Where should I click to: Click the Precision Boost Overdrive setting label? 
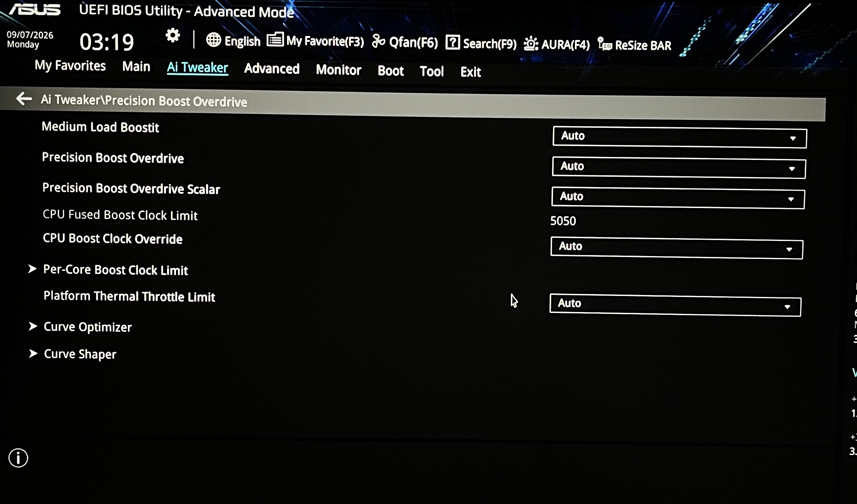click(x=113, y=158)
